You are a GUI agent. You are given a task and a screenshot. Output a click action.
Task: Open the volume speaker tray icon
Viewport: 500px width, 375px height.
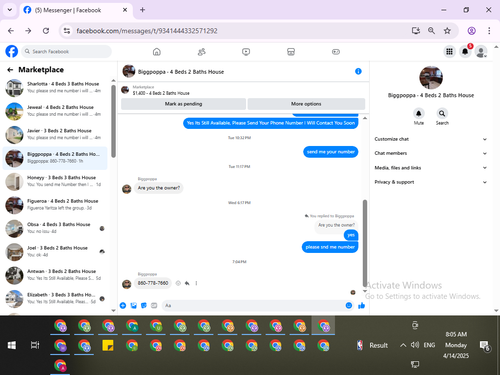click(x=415, y=345)
